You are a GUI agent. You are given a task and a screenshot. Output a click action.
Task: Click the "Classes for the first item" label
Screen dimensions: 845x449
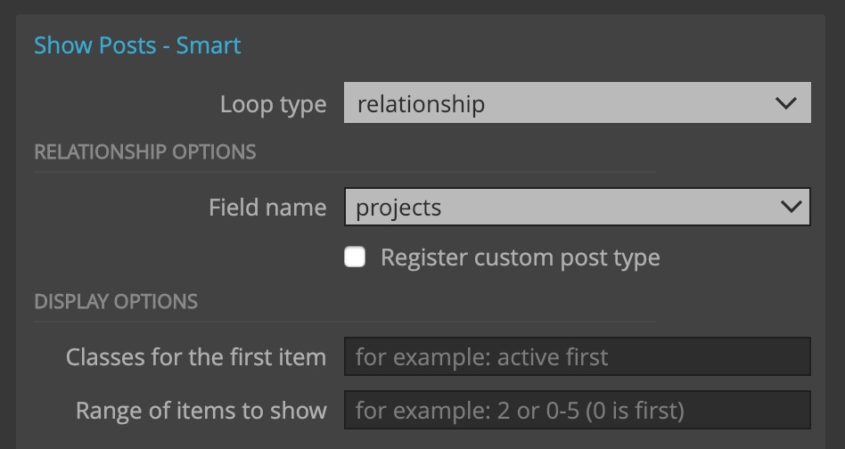coord(196,357)
